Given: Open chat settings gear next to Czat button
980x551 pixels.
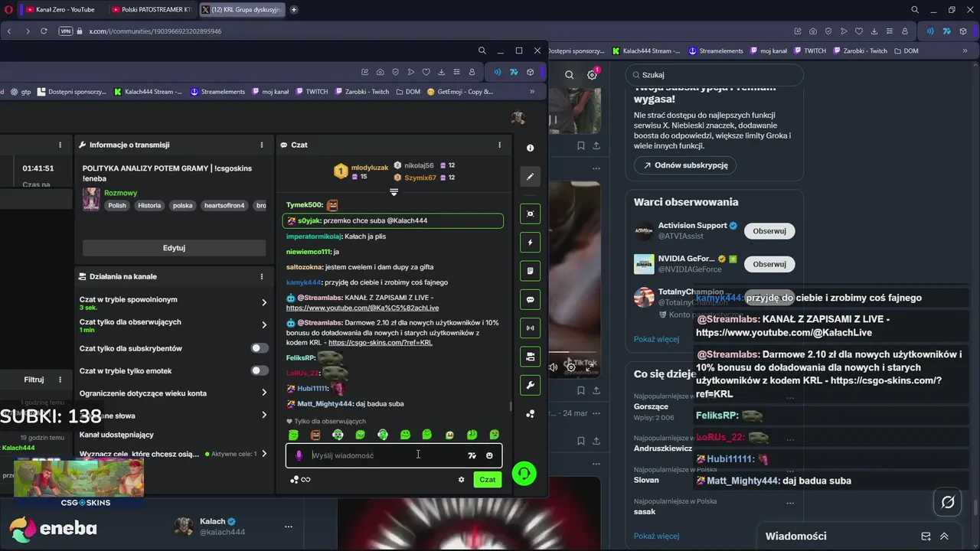Looking at the screenshot, I should pos(461,480).
